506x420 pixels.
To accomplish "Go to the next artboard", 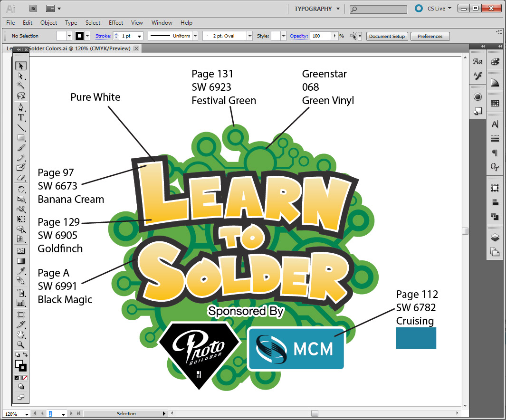I will [71, 413].
